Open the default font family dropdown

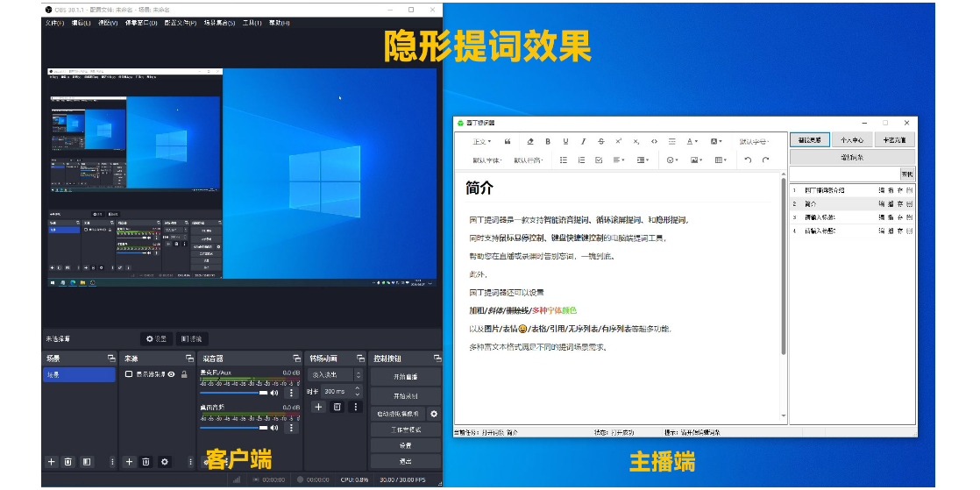point(486,160)
